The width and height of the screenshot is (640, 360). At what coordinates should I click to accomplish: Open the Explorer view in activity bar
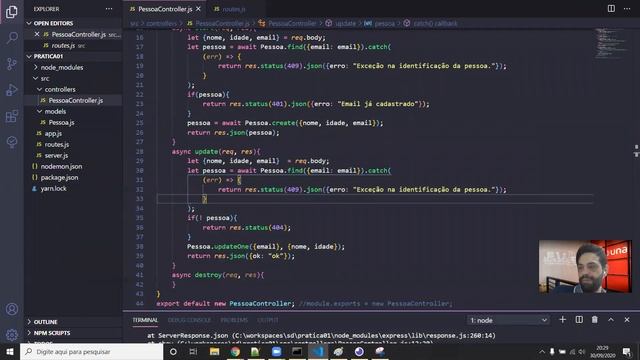(x=12, y=12)
